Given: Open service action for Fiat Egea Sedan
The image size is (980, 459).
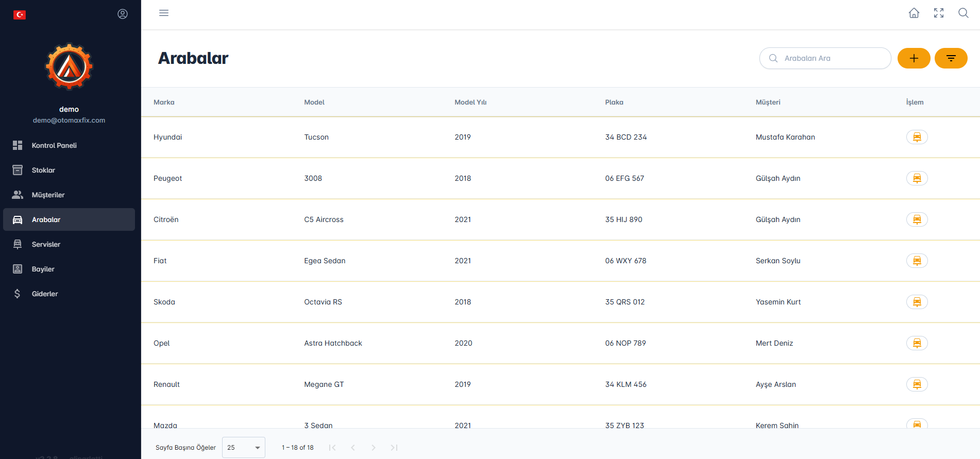Looking at the screenshot, I should point(917,261).
